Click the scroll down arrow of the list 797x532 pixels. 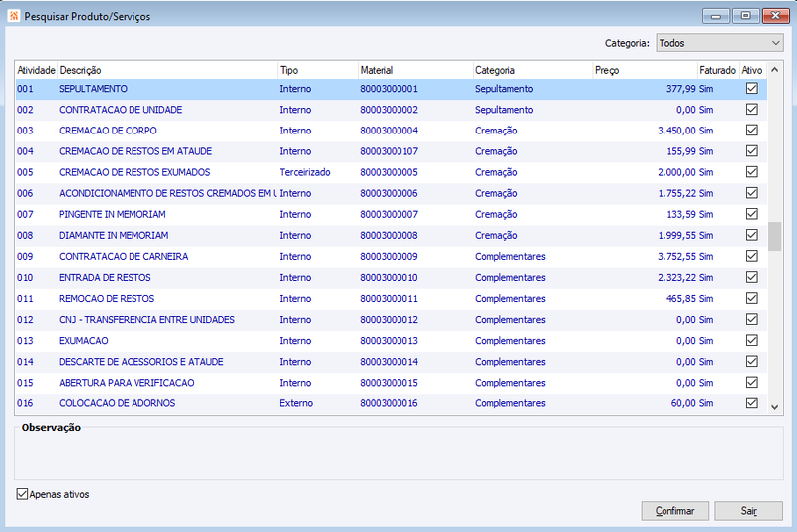[775, 407]
